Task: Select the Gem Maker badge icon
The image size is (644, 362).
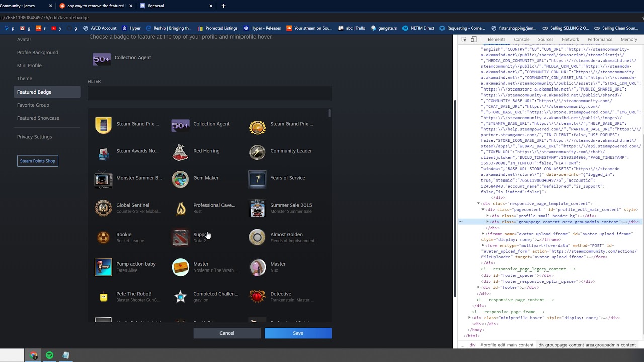Action: click(180, 179)
